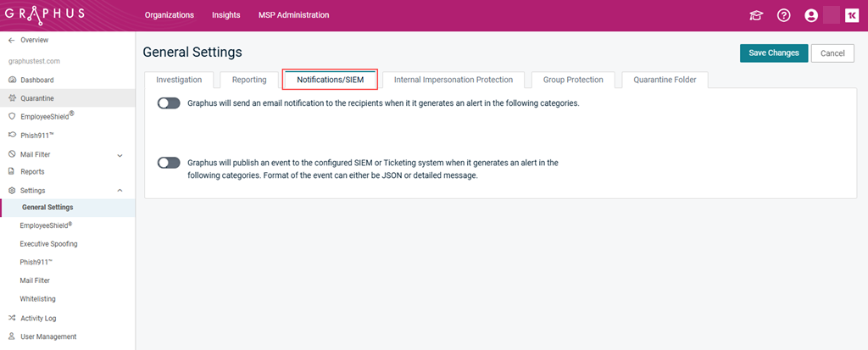Open the Quarantine Folder tab
The width and height of the screenshot is (868, 350).
click(x=665, y=80)
